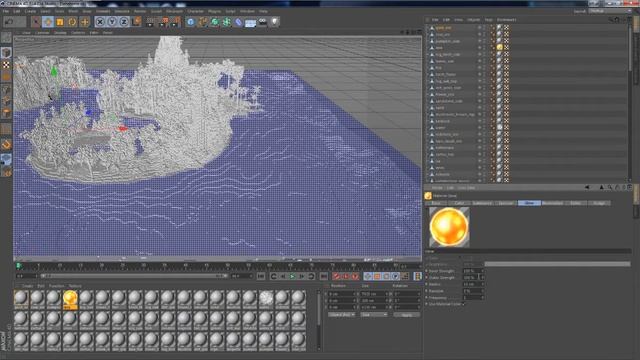Open Render Settings icon

(176, 22)
